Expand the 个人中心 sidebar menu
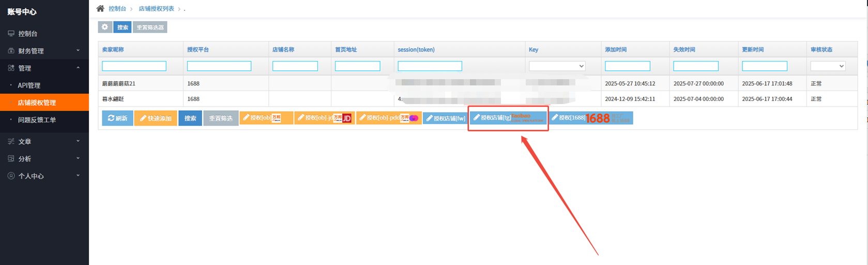Viewport: 868px width, 265px height. [44, 176]
